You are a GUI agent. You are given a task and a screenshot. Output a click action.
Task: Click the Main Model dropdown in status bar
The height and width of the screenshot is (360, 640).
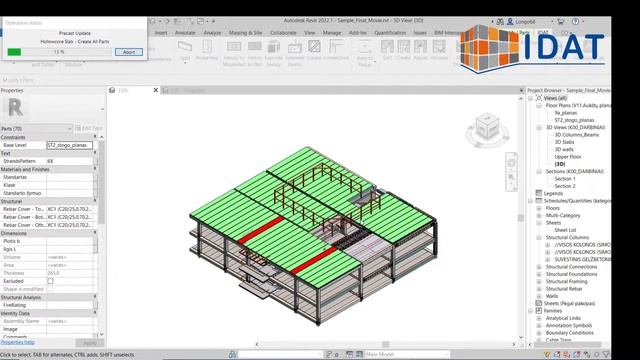(x=407, y=354)
